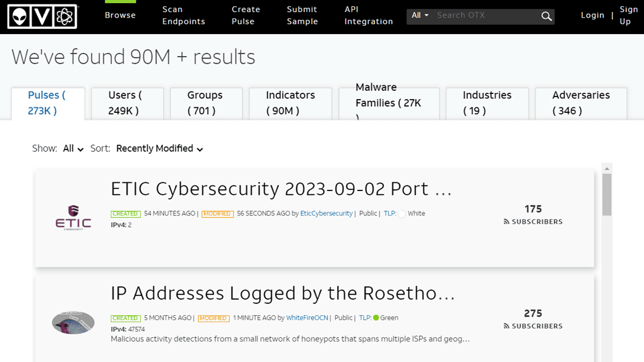The height and width of the screenshot is (362, 644).
Task: Open the WhiteFireOCN bird avatar thumbnail
Action: click(x=73, y=323)
